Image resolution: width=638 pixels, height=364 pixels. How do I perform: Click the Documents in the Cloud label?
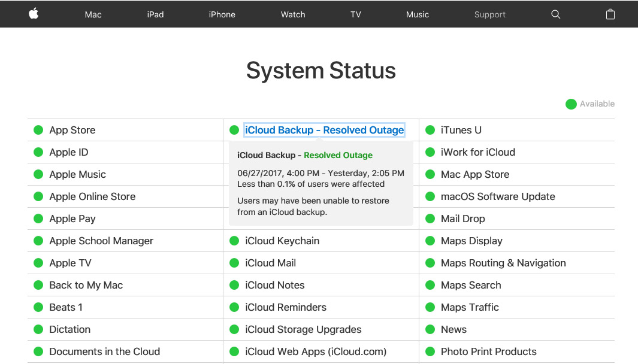coord(105,351)
